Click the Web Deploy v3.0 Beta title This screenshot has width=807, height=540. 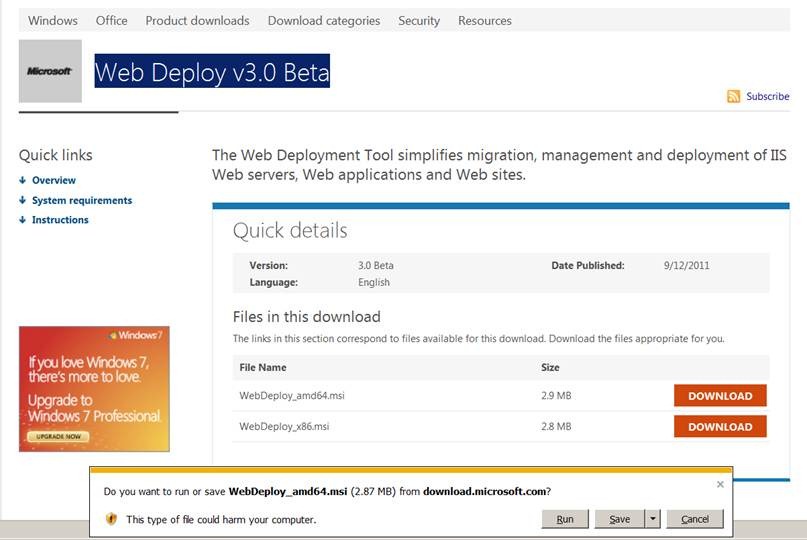(x=212, y=71)
